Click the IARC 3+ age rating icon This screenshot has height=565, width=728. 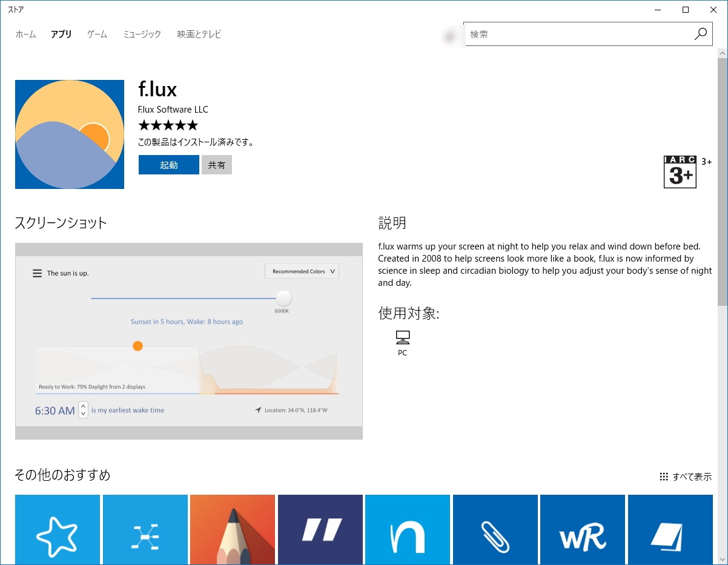[x=680, y=171]
